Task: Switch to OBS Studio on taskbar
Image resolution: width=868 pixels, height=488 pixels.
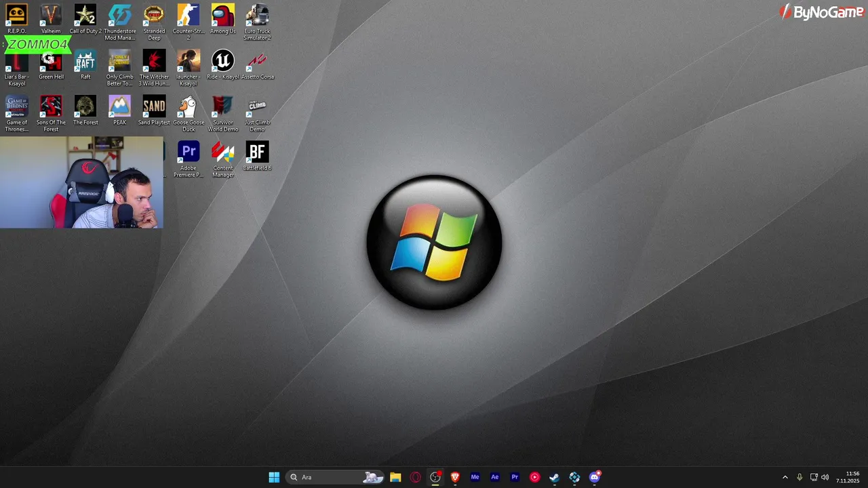Action: 435,477
